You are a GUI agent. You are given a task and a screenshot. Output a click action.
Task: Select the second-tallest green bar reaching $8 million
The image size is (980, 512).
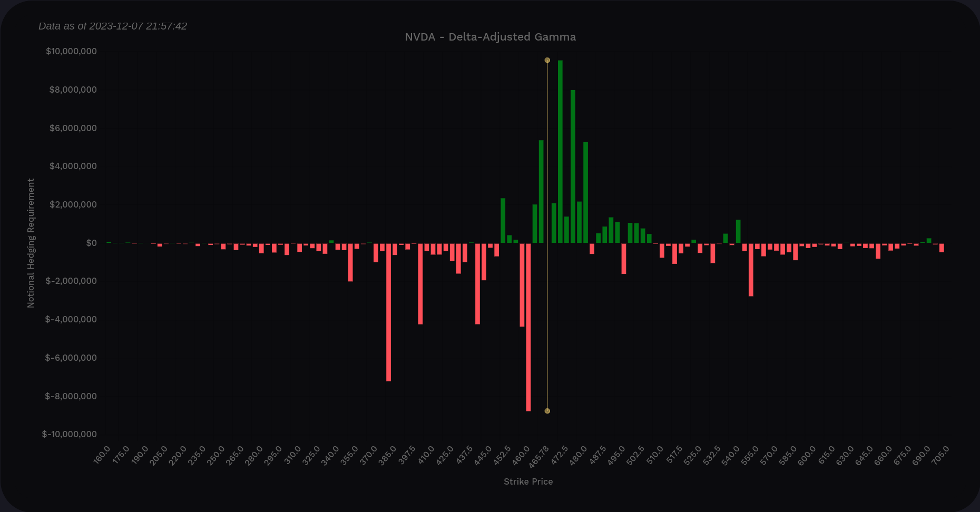(573, 166)
